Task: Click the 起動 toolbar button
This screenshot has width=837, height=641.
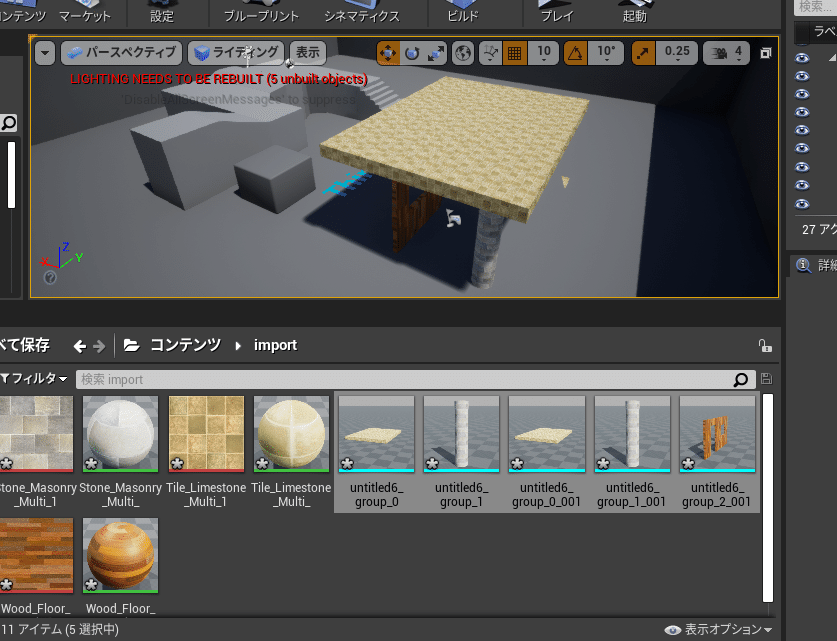Action: click(x=634, y=12)
